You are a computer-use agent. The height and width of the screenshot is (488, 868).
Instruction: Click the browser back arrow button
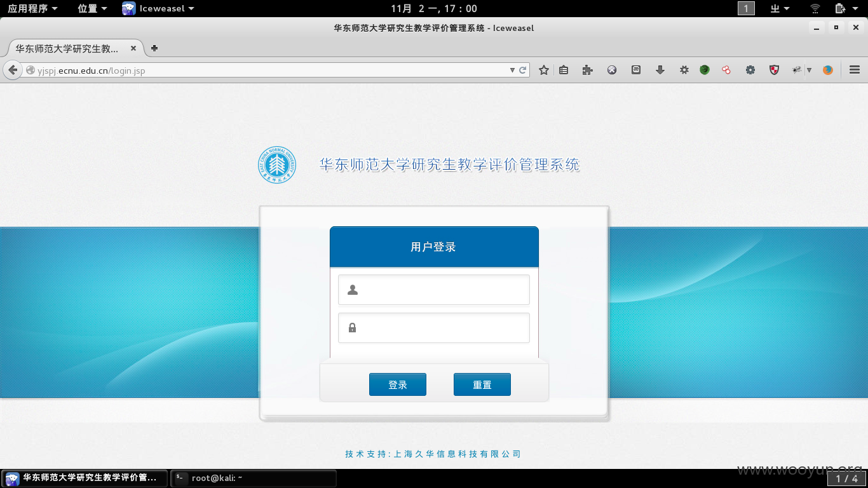12,70
